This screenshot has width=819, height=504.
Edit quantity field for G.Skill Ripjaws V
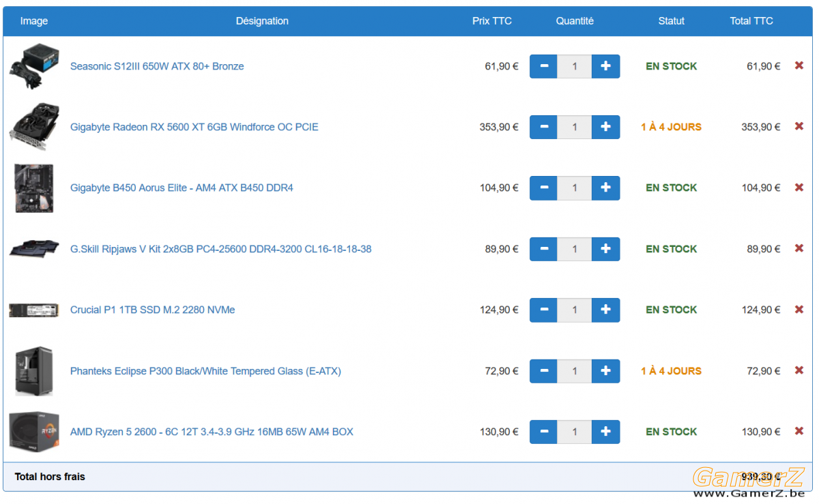tap(575, 249)
